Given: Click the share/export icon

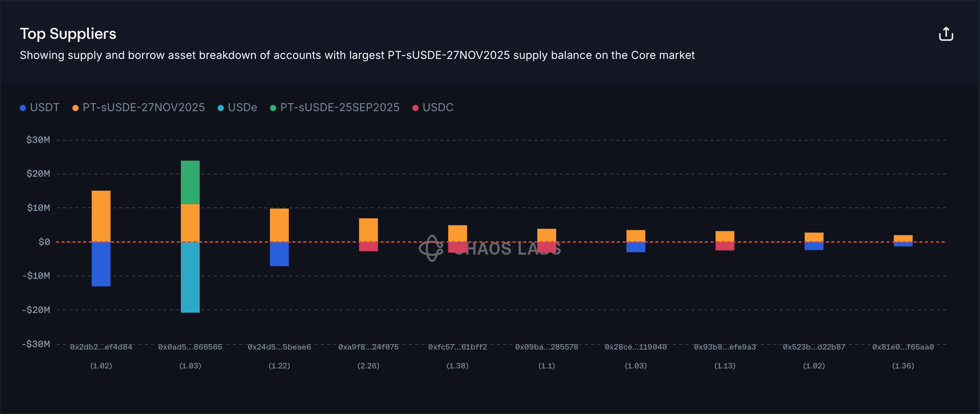Looking at the screenshot, I should pyautogui.click(x=946, y=34).
